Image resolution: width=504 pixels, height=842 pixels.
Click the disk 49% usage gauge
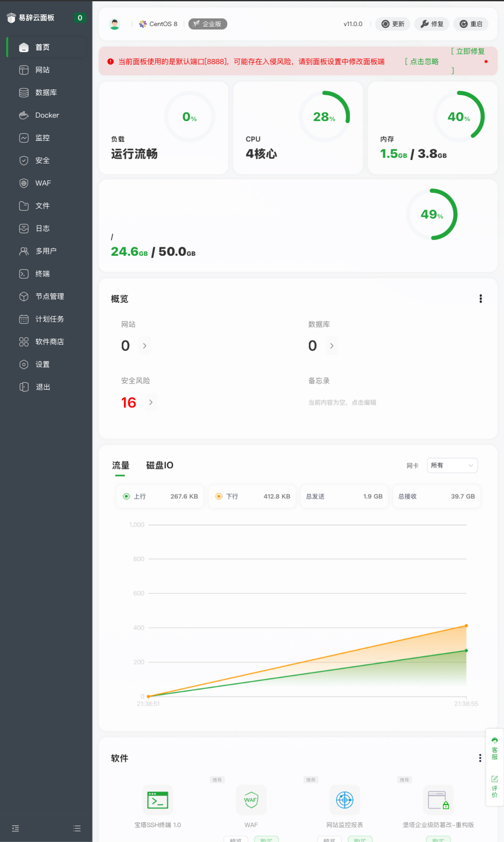click(x=432, y=215)
